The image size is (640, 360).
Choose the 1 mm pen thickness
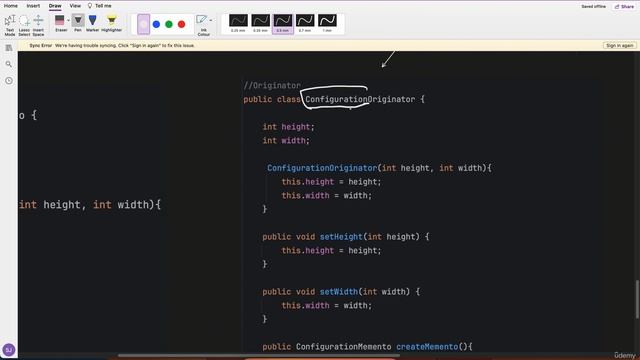click(327, 23)
